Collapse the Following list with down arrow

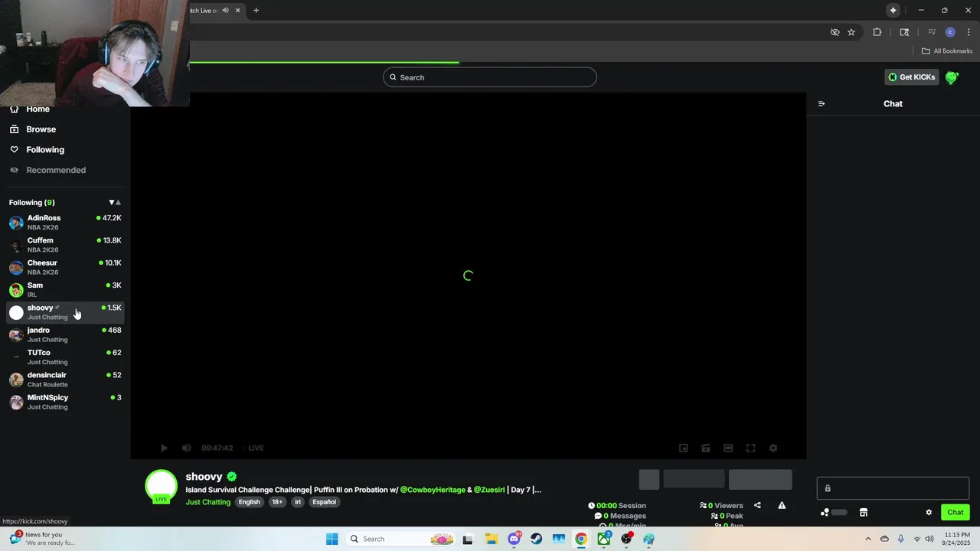click(112, 203)
